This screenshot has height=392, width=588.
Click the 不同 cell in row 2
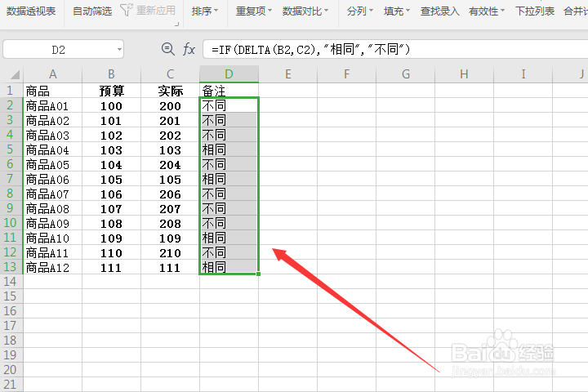pos(229,105)
